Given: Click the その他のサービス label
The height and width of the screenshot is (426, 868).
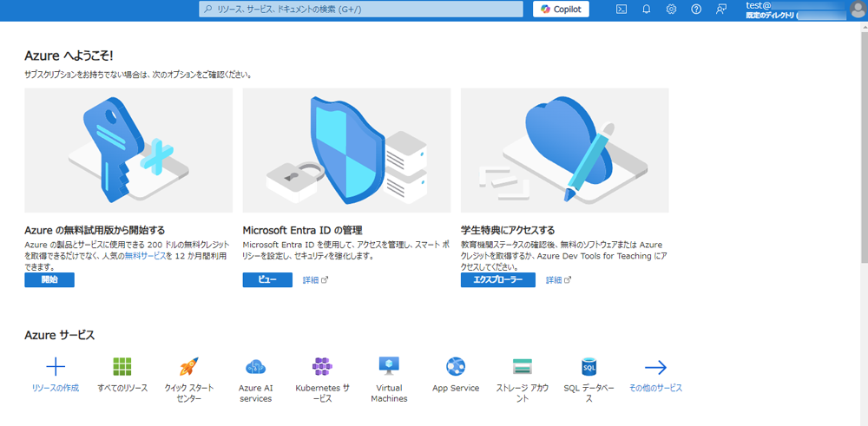Looking at the screenshot, I should [x=655, y=389].
